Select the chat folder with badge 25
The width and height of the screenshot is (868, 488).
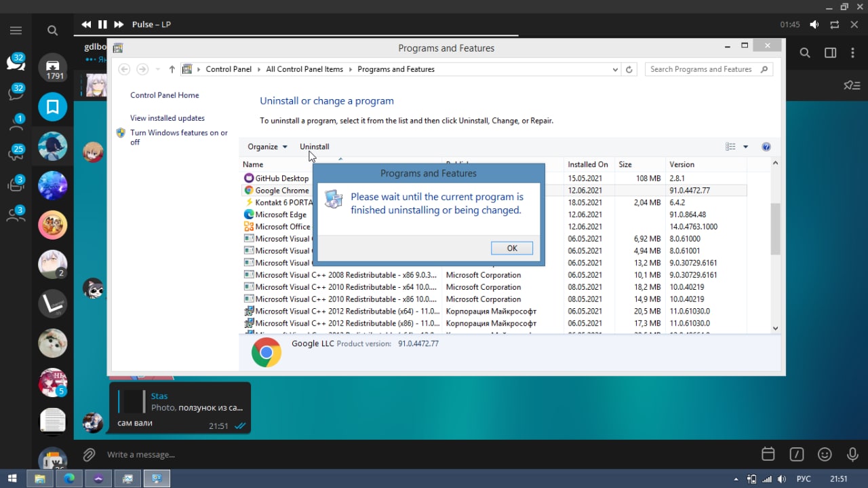tap(16, 153)
